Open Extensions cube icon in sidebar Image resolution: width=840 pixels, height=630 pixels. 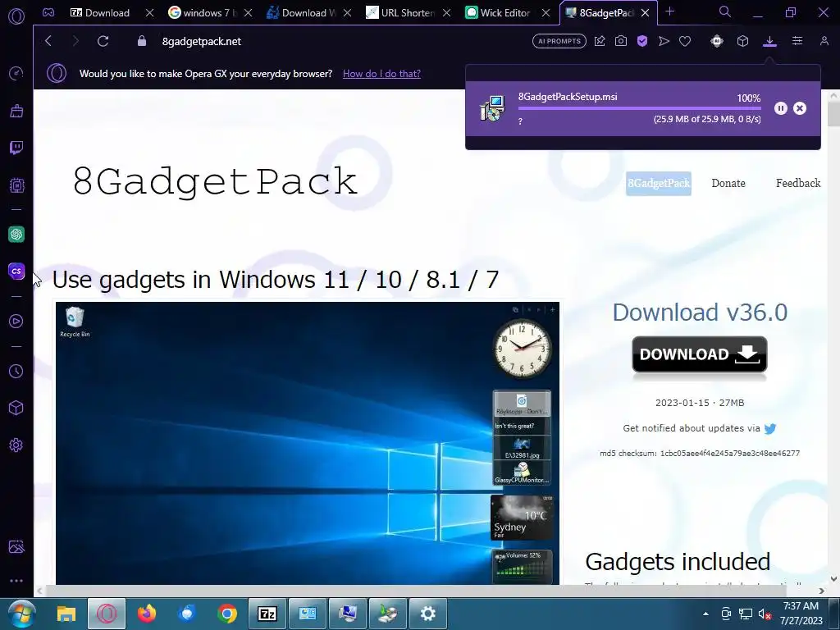16,408
